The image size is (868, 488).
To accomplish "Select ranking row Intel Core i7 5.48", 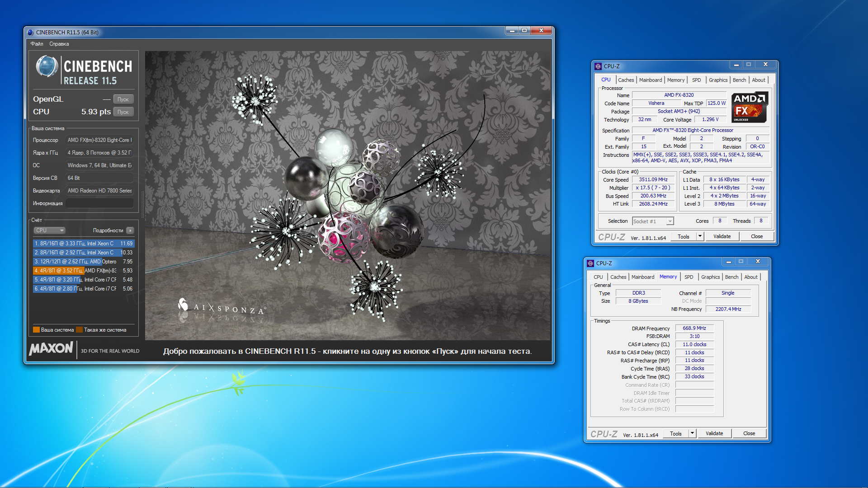I will [x=84, y=280].
